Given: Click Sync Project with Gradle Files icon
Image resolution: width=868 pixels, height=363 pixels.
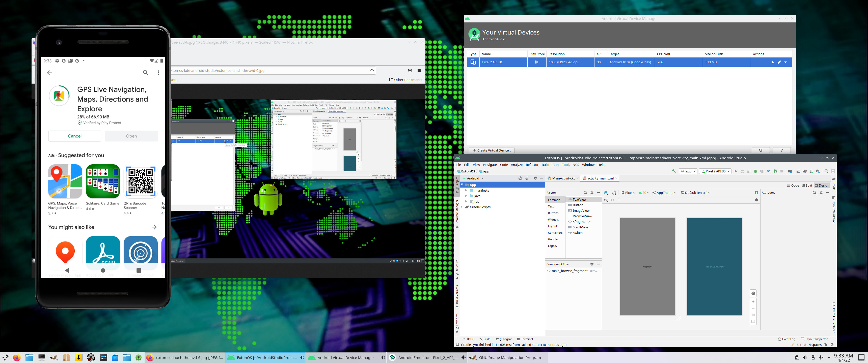Looking at the screenshot, I should pyautogui.click(x=805, y=171).
